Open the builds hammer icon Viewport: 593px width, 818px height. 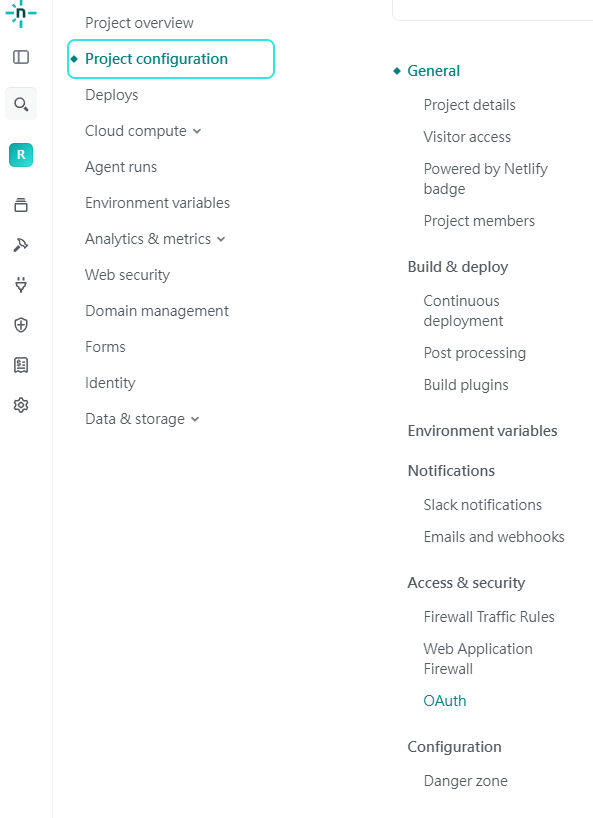point(21,245)
